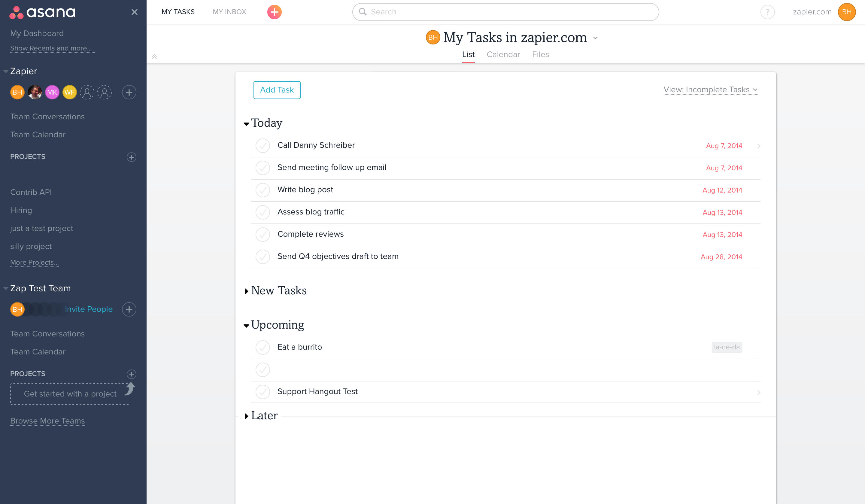
Task: Click the search magnifier icon
Action: [x=363, y=12]
